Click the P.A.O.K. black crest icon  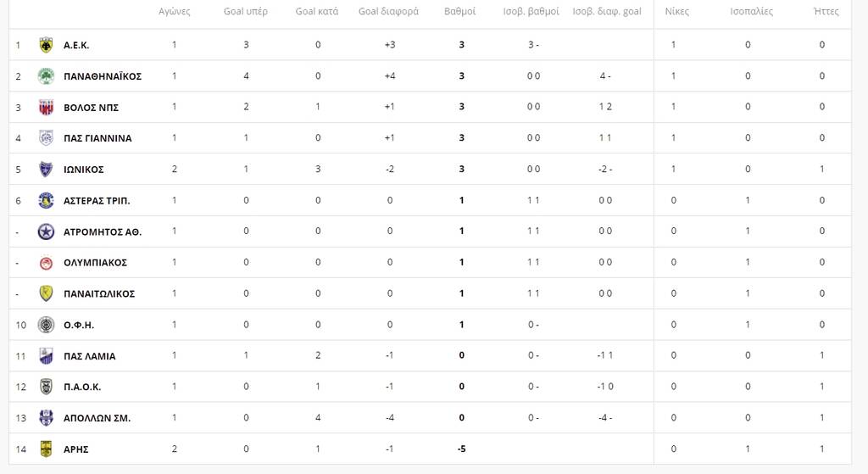(46, 387)
